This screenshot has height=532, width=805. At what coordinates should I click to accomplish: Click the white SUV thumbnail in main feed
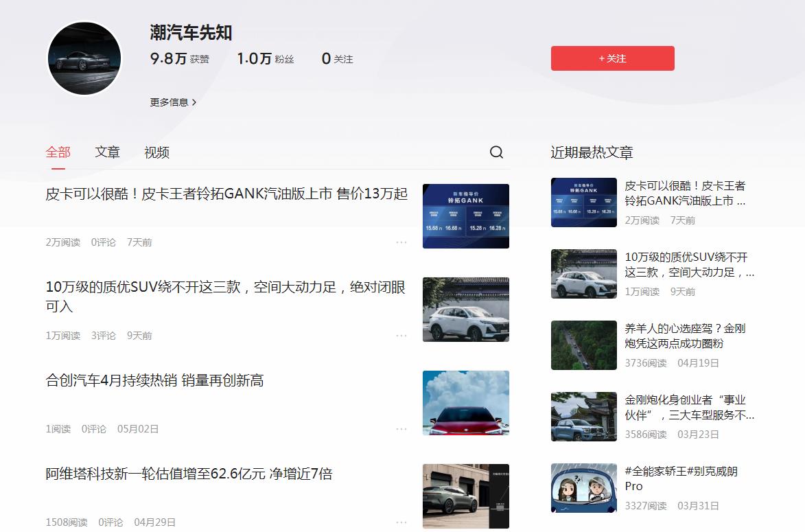(466, 310)
